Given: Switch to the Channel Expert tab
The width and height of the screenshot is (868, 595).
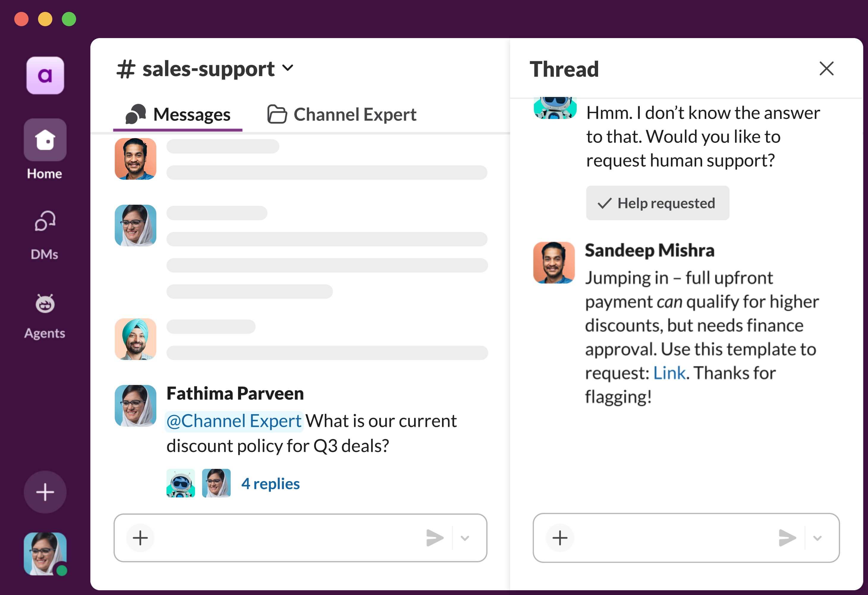Looking at the screenshot, I should [x=342, y=114].
